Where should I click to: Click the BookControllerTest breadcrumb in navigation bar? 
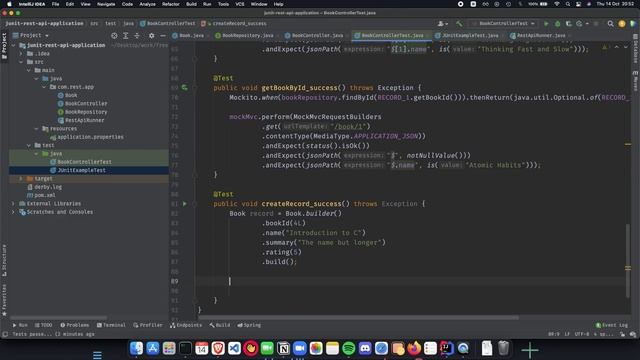click(x=167, y=24)
